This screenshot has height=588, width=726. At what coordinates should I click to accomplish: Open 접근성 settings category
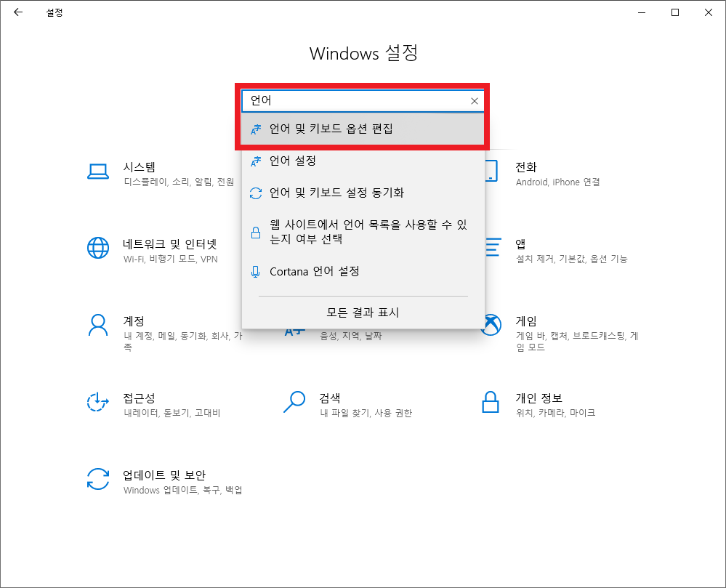tap(154, 405)
